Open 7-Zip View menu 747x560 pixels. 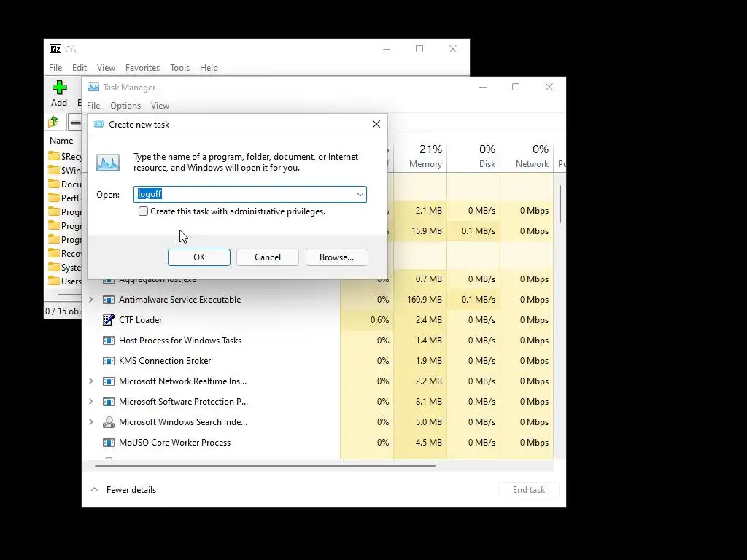tap(106, 68)
